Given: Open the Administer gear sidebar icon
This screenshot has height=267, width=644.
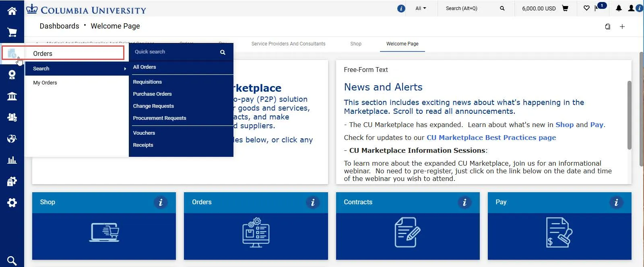Looking at the screenshot, I should coord(12,203).
